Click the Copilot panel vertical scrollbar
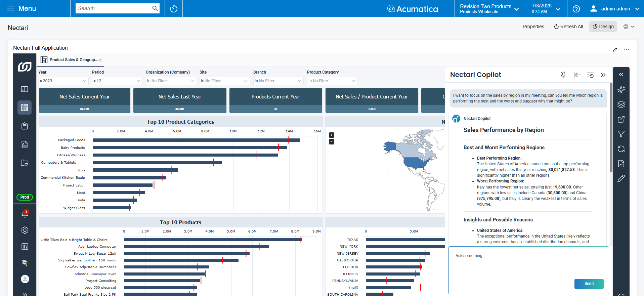Image resolution: width=644 pixels, height=296 pixels. [611, 128]
